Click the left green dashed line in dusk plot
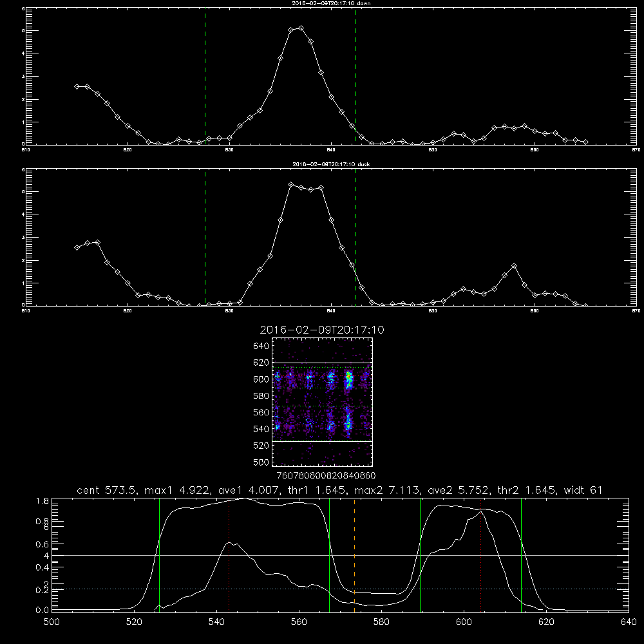 [x=205, y=238]
